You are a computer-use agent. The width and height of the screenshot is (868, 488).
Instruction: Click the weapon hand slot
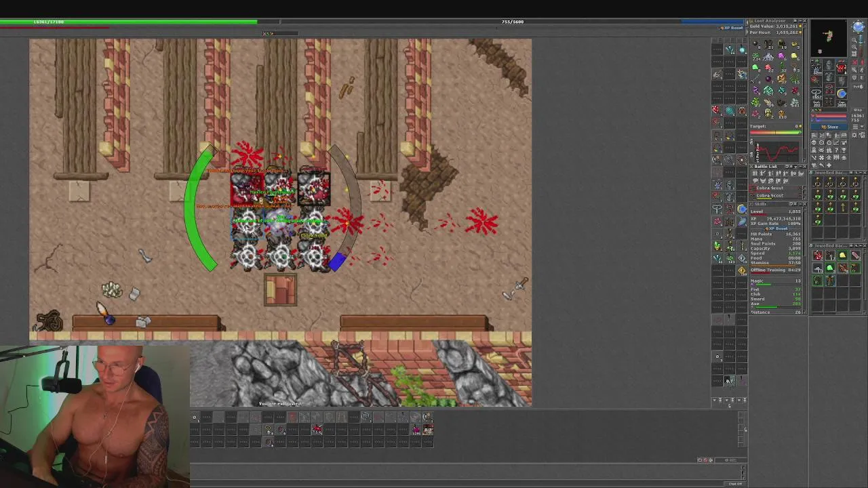coord(816,80)
